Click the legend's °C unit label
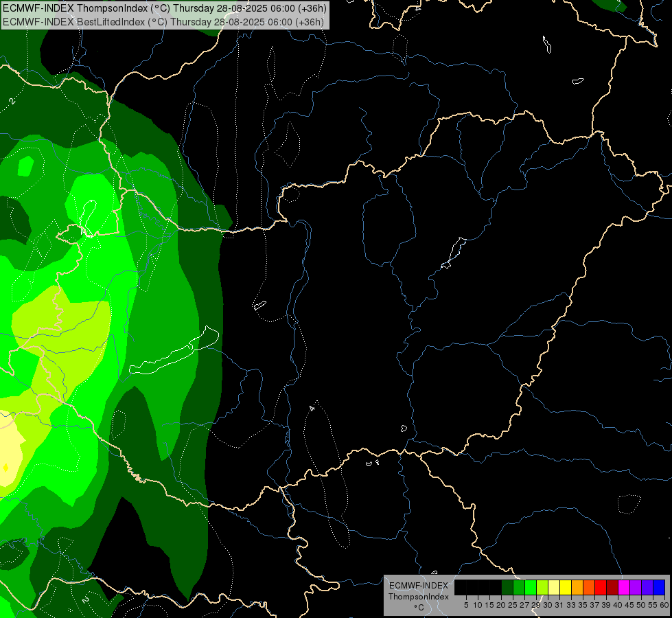Screen dimensions: 672x618 [x=419, y=608]
